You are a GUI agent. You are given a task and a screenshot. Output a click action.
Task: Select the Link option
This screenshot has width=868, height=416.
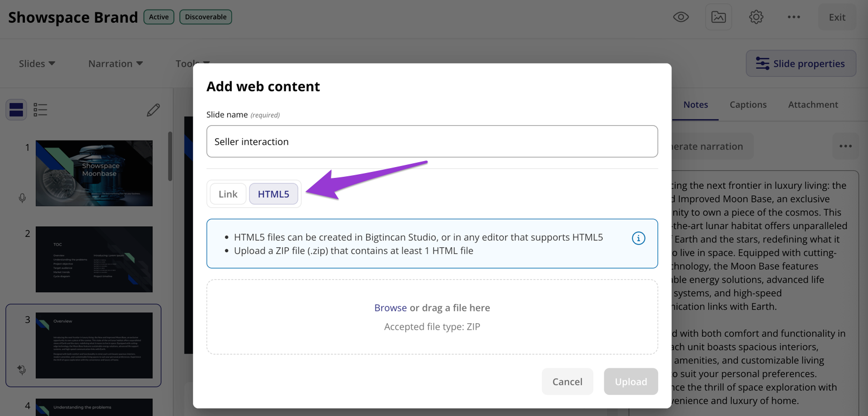click(x=228, y=194)
